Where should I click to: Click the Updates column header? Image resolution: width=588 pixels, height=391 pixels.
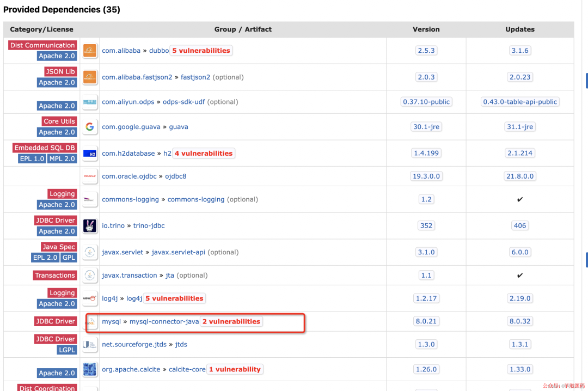[x=520, y=29]
